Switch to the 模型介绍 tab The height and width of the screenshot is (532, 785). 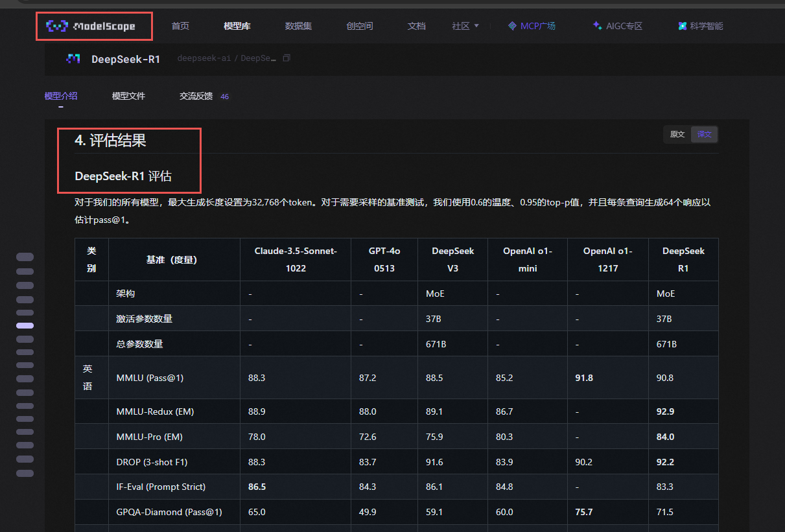point(61,96)
